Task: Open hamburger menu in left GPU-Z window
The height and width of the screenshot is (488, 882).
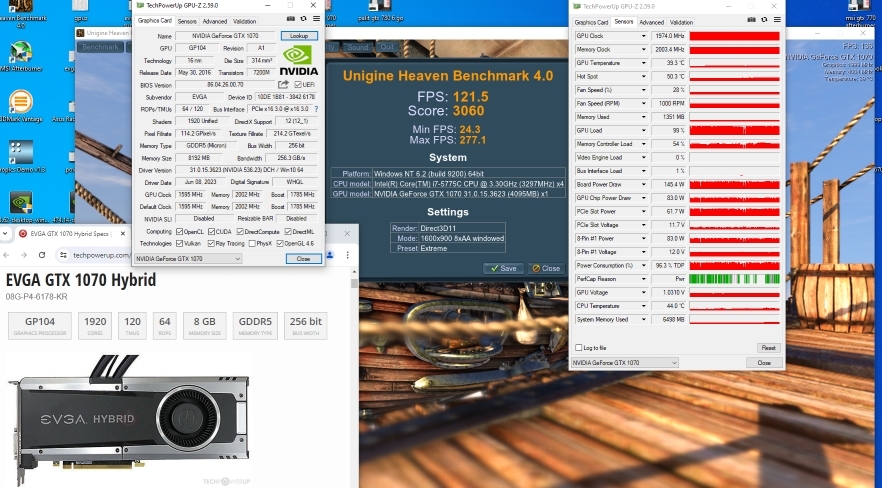Action: tap(316, 19)
